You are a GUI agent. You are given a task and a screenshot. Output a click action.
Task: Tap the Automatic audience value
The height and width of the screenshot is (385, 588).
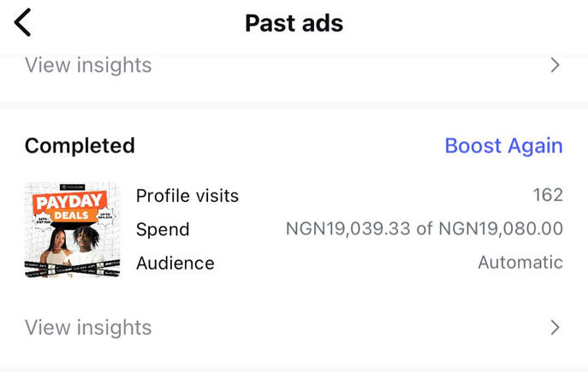click(520, 263)
